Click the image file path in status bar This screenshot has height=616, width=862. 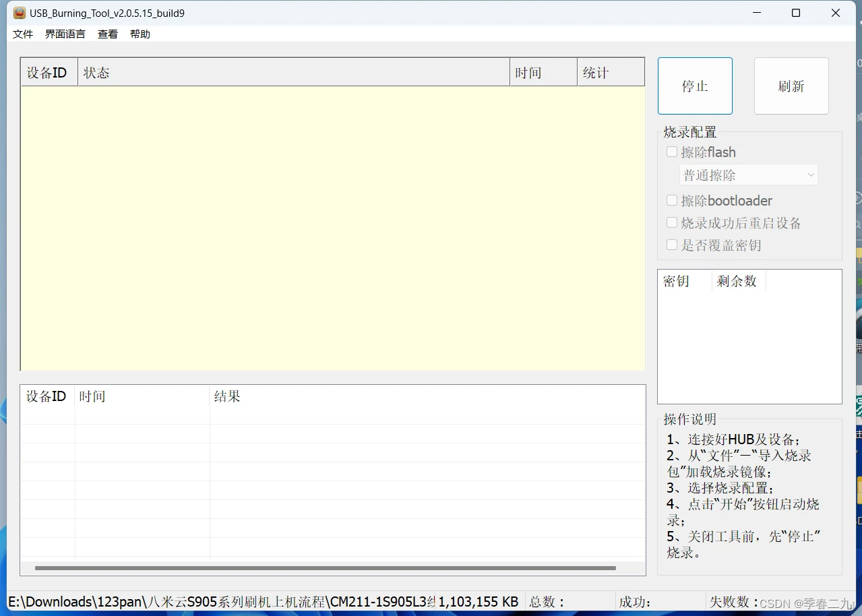[220, 602]
